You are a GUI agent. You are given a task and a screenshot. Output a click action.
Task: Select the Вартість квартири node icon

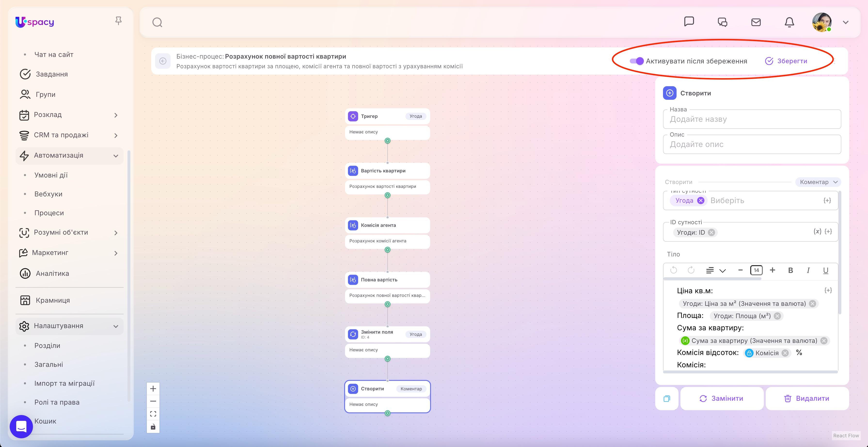(353, 171)
